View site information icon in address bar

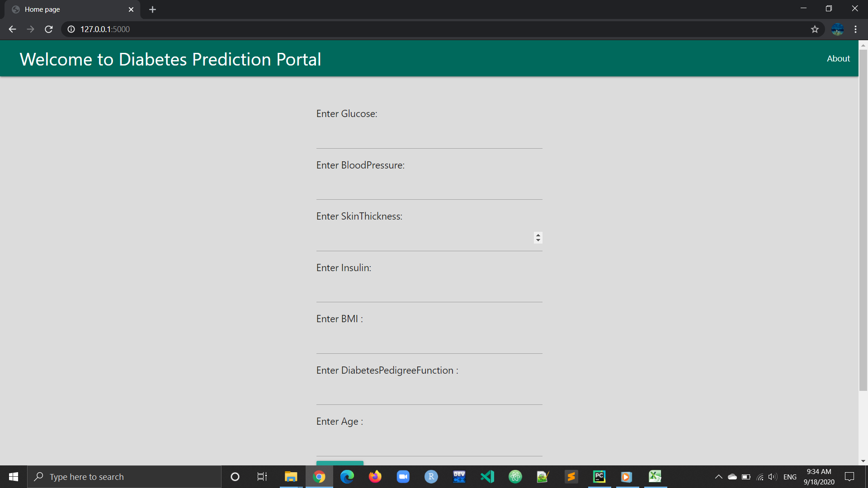coord(71,29)
